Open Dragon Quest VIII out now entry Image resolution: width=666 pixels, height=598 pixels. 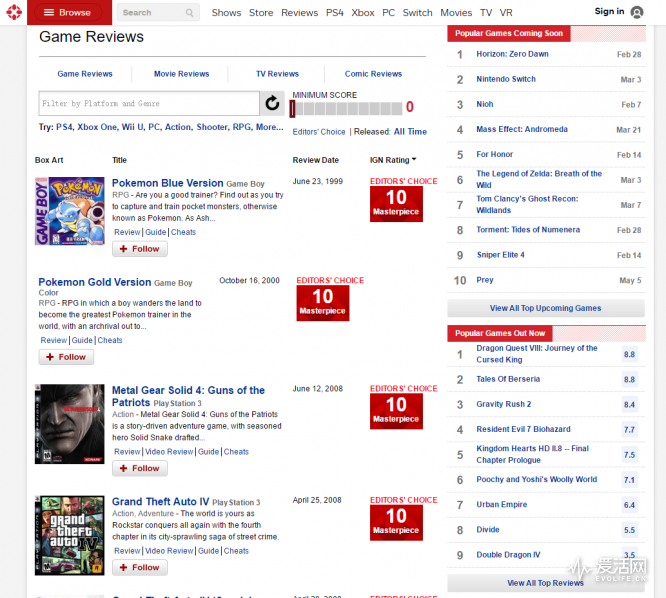click(537, 354)
